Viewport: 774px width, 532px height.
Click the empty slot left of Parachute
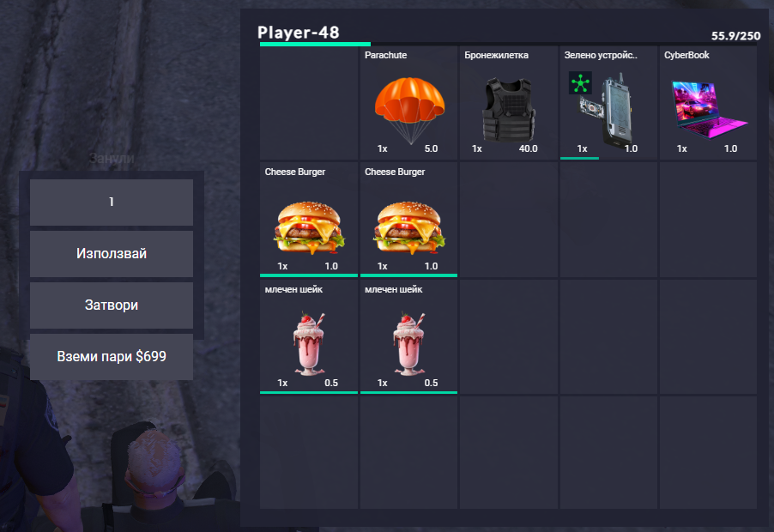309,103
